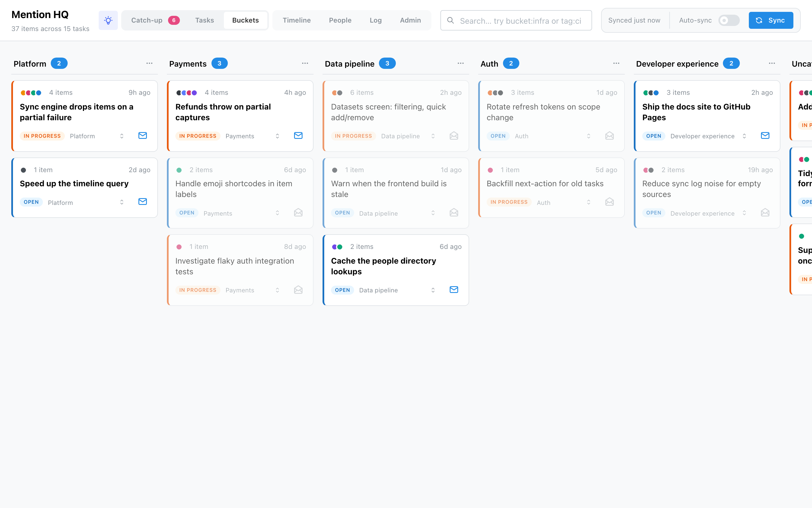Select the Buckets tab
Screen dimensions: 812x508
tap(245, 20)
